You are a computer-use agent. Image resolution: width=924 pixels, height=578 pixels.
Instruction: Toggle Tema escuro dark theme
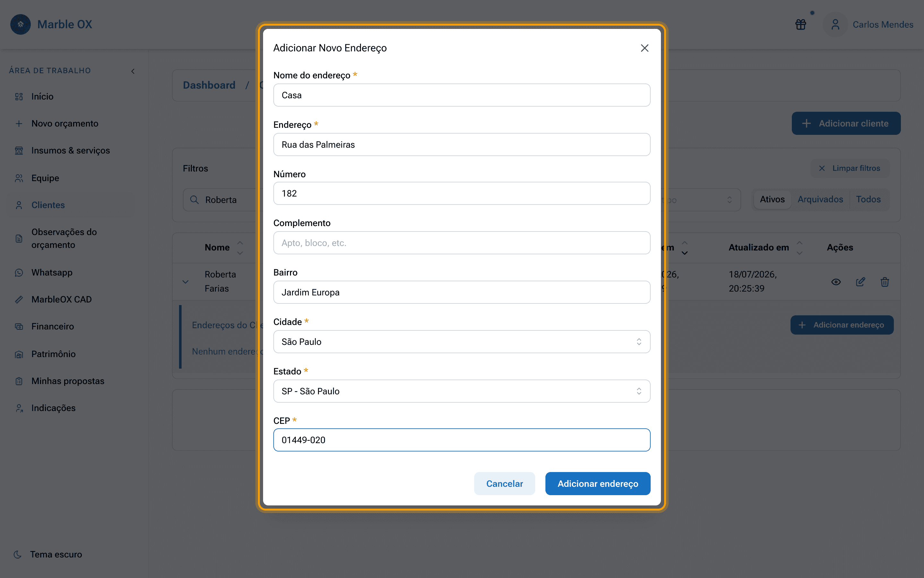(x=48, y=554)
